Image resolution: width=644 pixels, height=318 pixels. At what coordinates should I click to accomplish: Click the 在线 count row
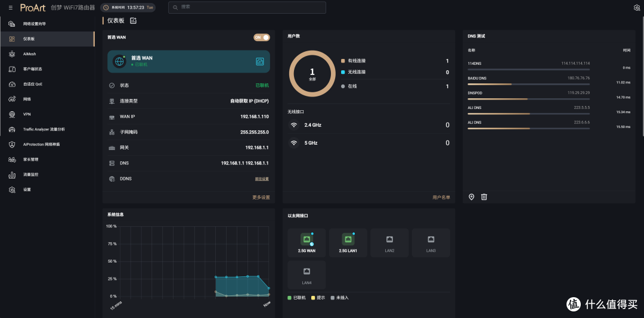click(x=395, y=86)
